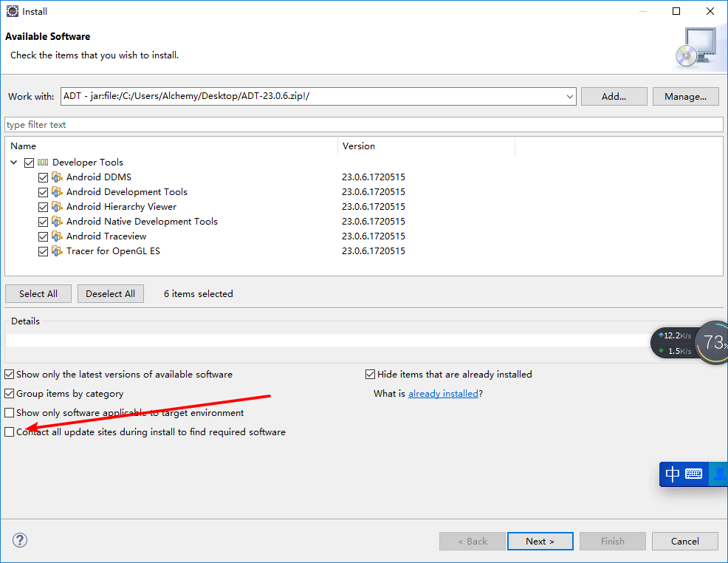The height and width of the screenshot is (563, 728).
Task: Open the already installed link
Action: (x=443, y=394)
